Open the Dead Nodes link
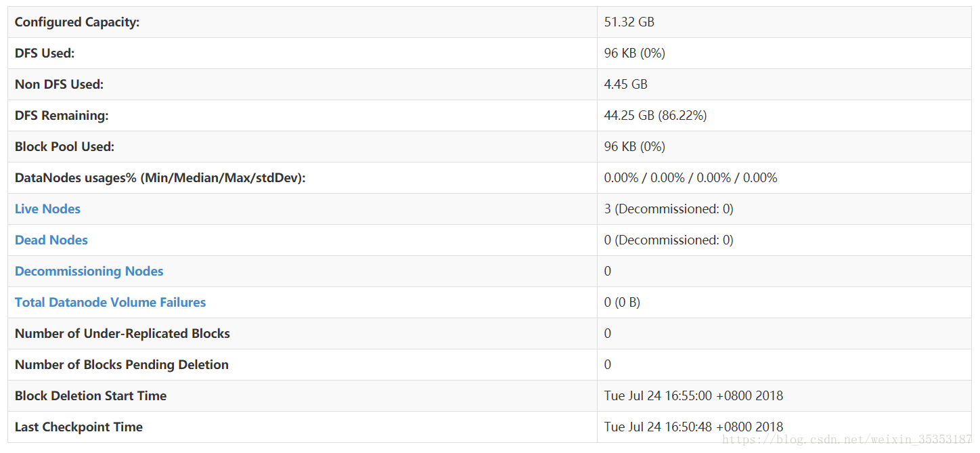Image resolution: width=980 pixels, height=453 pixels. [x=51, y=240]
